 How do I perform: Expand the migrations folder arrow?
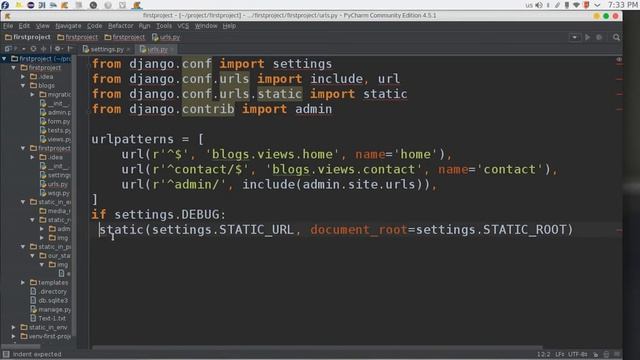(33, 95)
